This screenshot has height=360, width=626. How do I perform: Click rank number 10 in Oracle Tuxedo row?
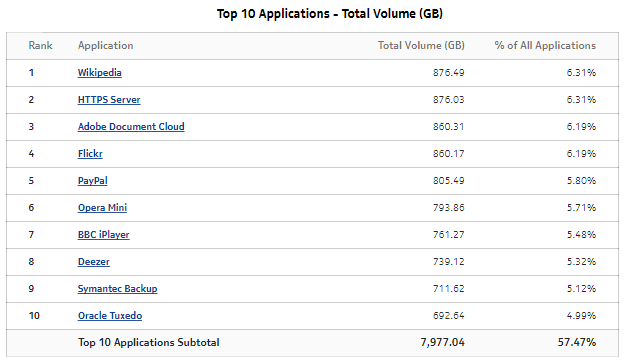point(34,316)
